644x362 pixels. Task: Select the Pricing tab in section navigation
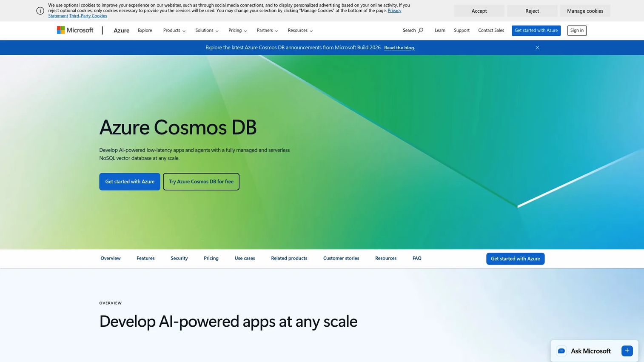point(211,258)
